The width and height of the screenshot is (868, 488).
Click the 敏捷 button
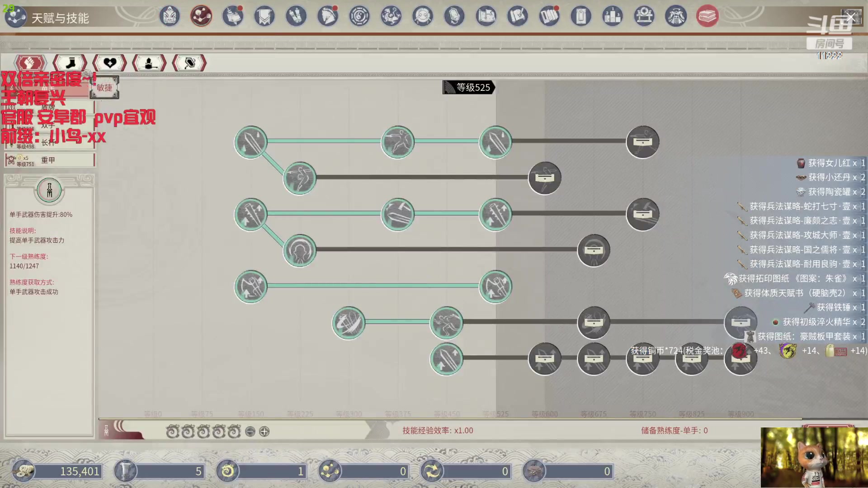tap(104, 88)
